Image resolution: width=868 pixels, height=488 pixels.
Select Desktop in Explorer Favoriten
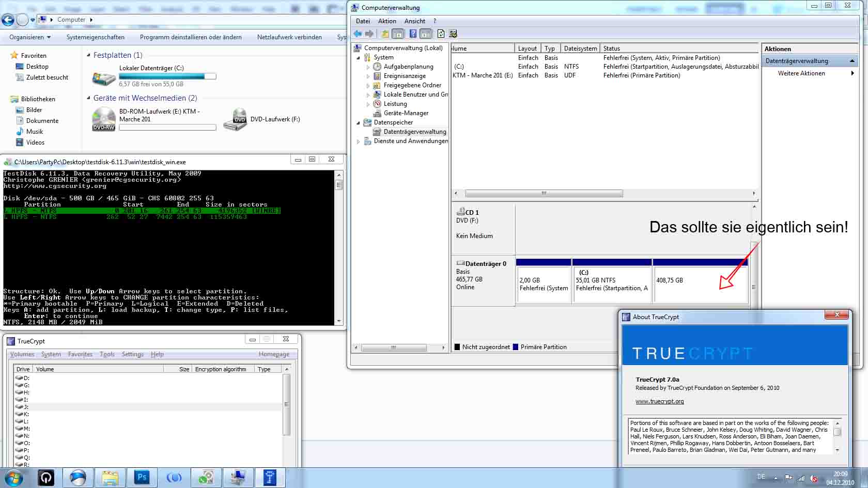[x=37, y=67]
